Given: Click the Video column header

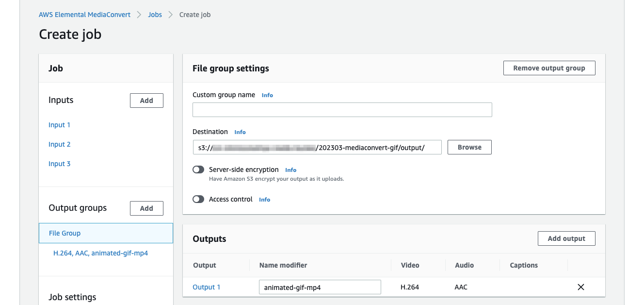Looking at the screenshot, I should [x=410, y=265].
